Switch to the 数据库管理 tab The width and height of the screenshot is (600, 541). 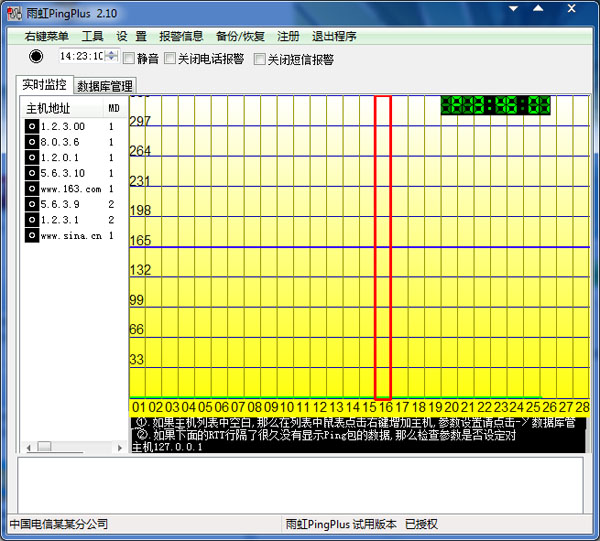(x=106, y=86)
